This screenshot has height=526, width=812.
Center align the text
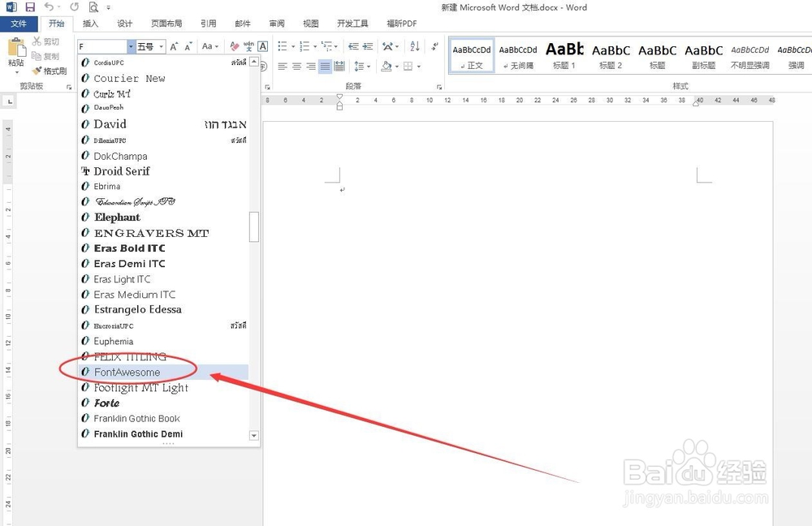pos(296,67)
